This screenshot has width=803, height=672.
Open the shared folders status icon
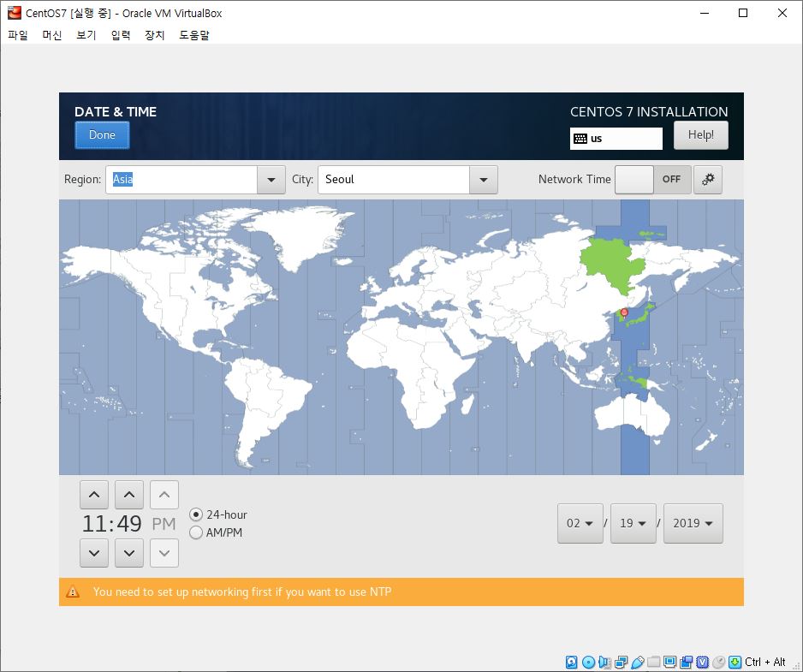pyautogui.click(x=653, y=662)
